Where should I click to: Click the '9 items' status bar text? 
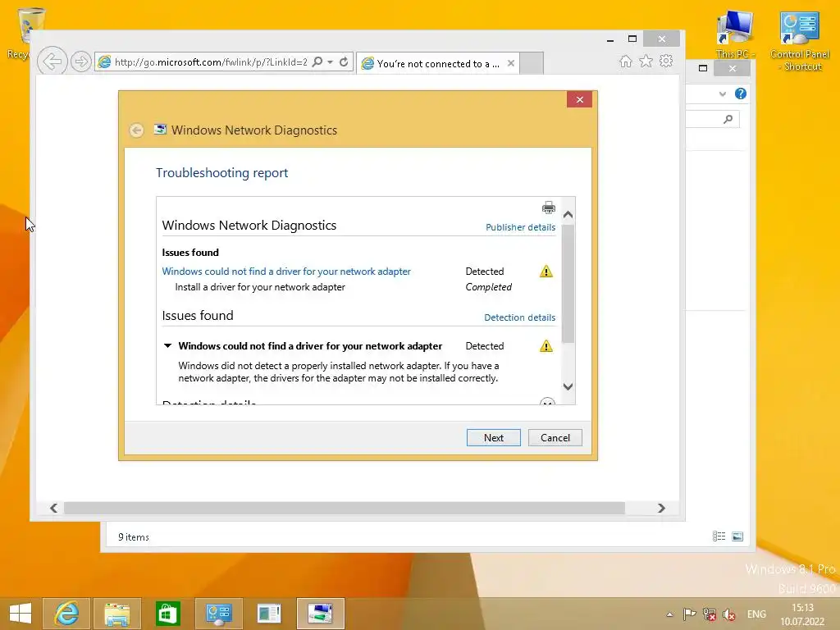tap(134, 536)
